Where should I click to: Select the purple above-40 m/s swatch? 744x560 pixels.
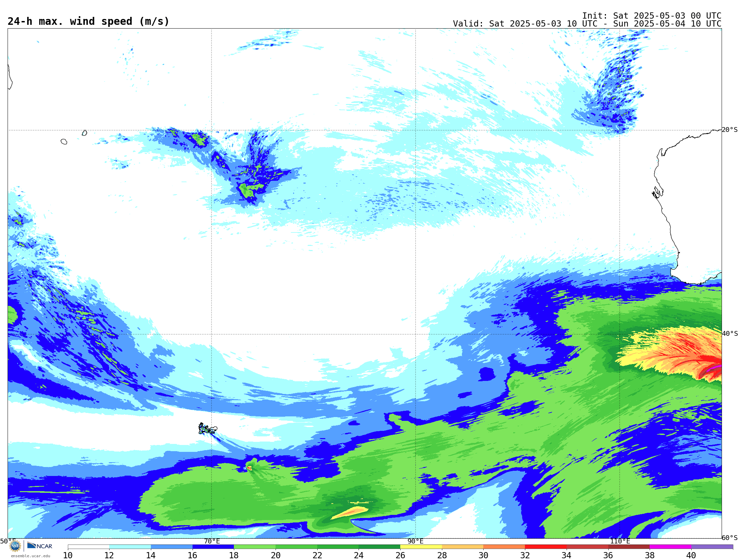712,547
